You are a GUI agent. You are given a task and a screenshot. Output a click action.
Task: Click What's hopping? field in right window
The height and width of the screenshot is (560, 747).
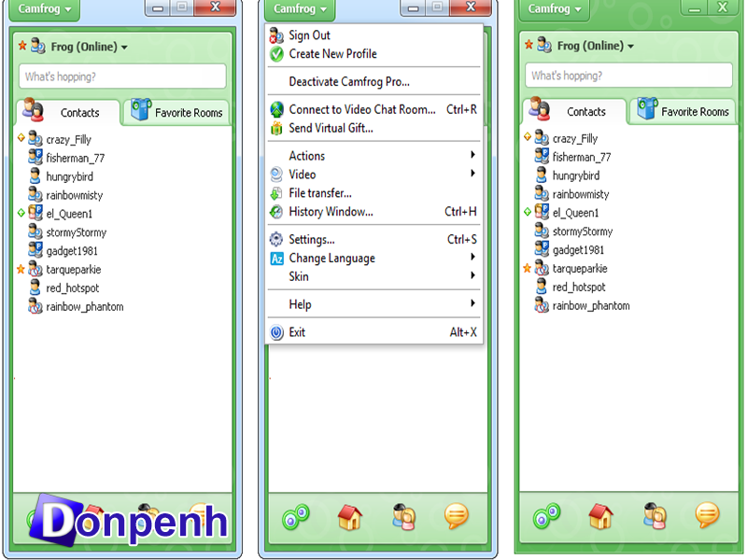pyautogui.click(x=628, y=76)
